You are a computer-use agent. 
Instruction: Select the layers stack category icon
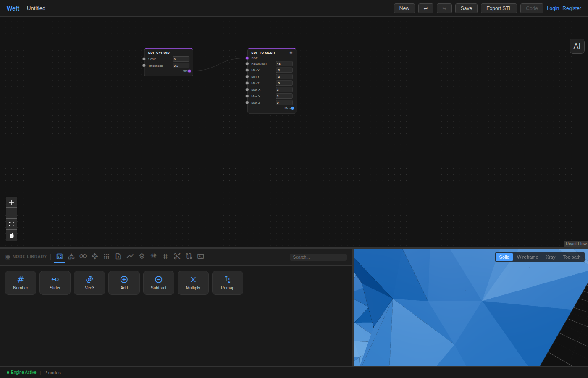(142, 256)
